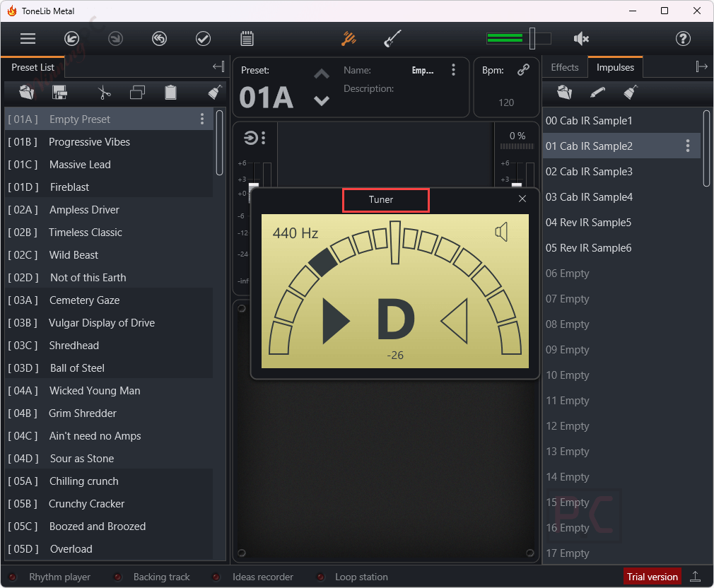Select 03 Cab IR Sample4 impulse
This screenshot has height=588, width=714.
pos(621,196)
